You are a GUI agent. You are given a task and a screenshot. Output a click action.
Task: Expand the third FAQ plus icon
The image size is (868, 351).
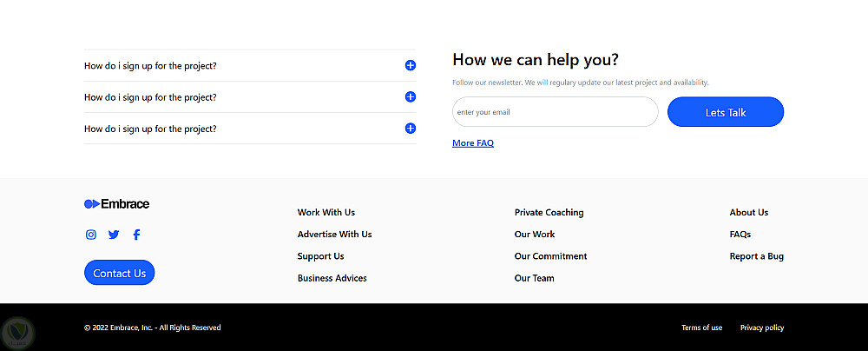(x=411, y=129)
